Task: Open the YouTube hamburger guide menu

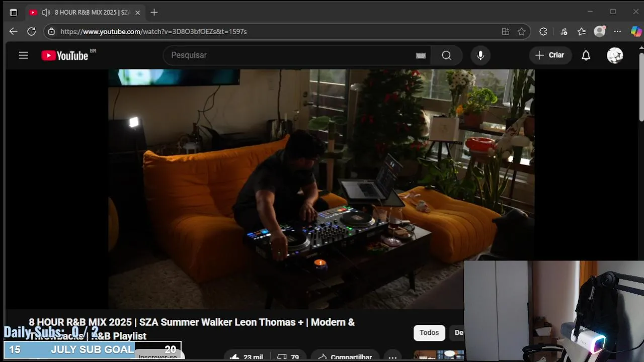Action: [24, 55]
